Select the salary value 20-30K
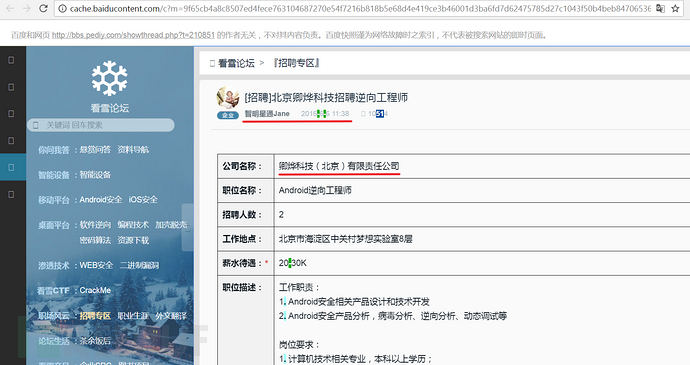This screenshot has width=690, height=365. tap(293, 263)
